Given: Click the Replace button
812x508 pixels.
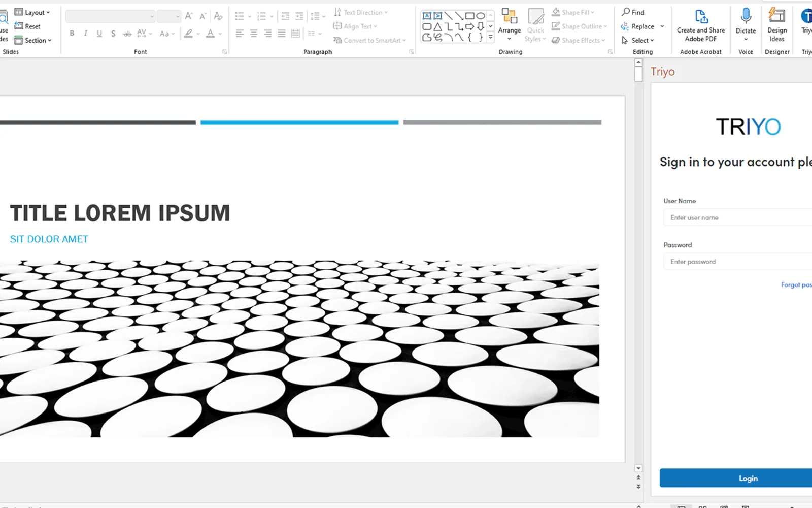Looking at the screenshot, I should click(x=638, y=26).
